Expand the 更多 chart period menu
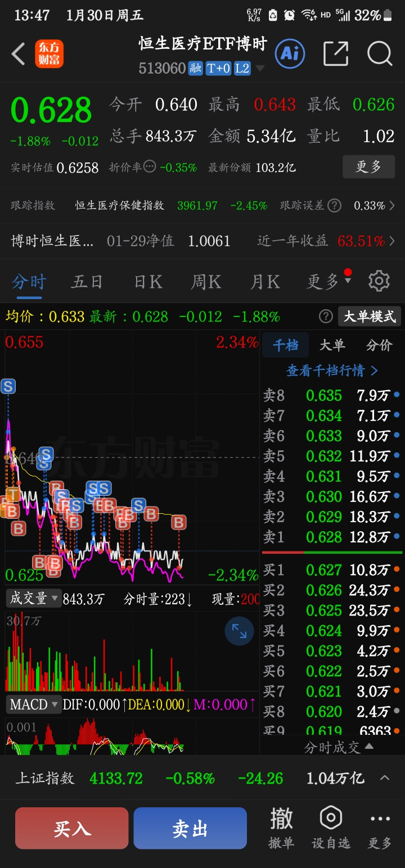 point(329,281)
